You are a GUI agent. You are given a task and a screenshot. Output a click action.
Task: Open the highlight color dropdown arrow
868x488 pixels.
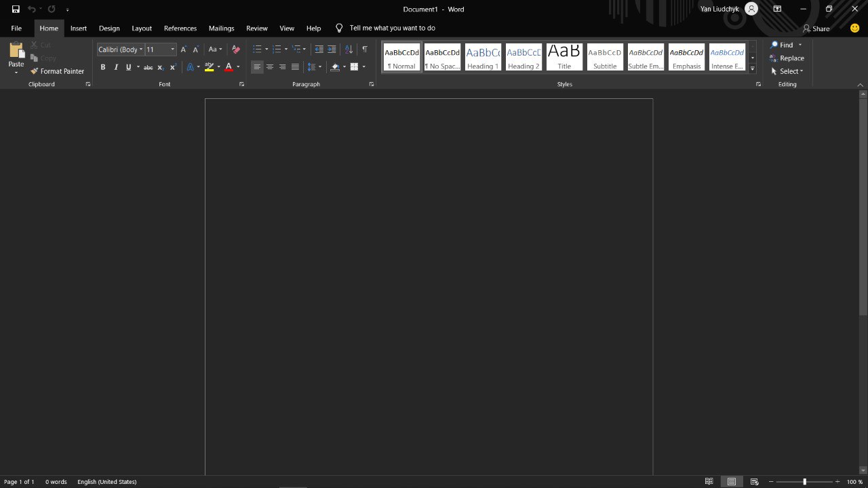coord(218,67)
